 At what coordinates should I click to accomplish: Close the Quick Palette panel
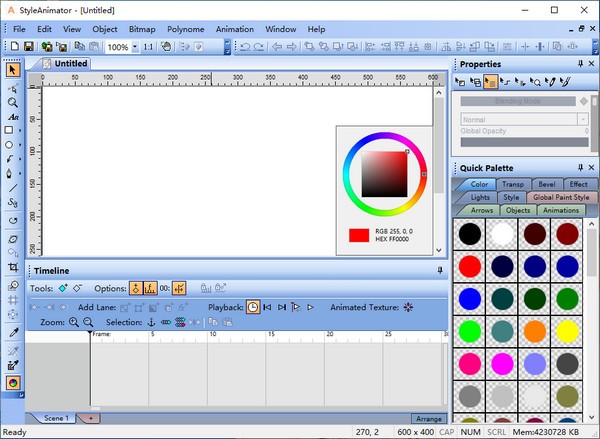click(x=592, y=168)
